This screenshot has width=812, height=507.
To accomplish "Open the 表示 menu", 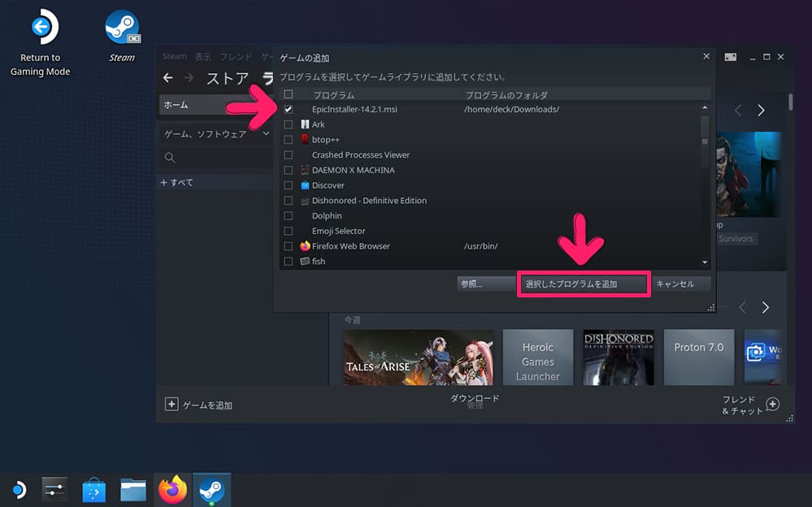I will click(x=203, y=56).
